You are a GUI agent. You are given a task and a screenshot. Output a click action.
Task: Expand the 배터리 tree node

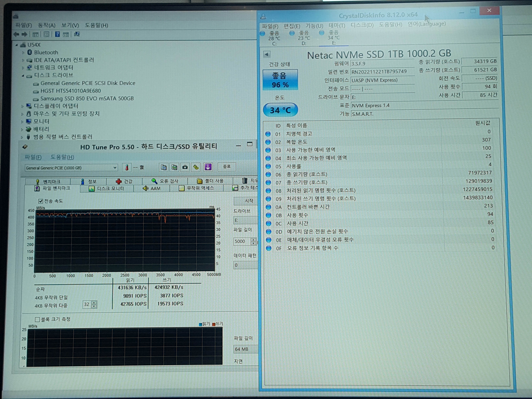[22, 129]
